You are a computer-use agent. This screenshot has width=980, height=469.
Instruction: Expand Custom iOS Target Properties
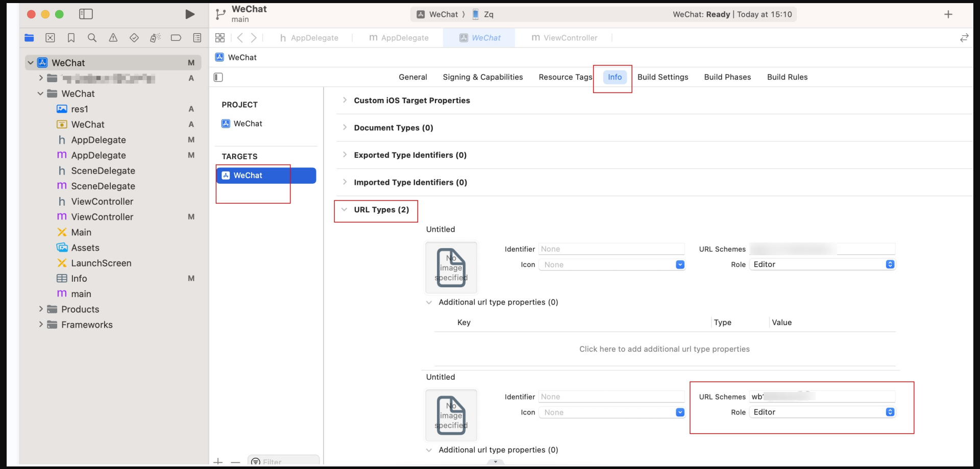[x=345, y=101]
